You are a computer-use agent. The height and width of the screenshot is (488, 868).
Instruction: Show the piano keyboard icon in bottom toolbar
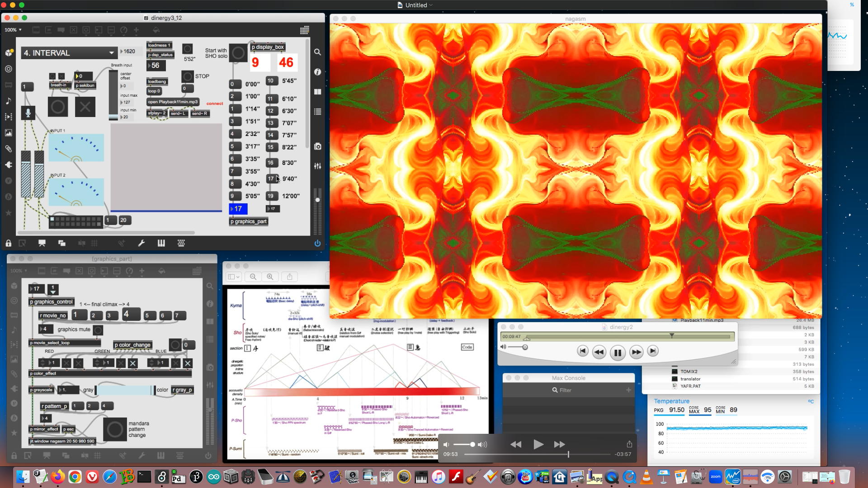161,243
